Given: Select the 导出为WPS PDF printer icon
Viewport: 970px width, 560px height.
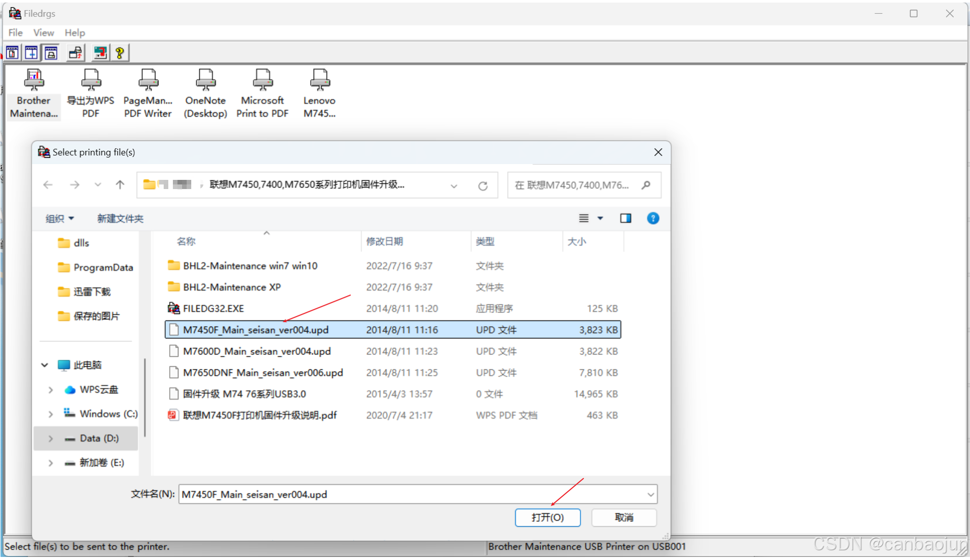Looking at the screenshot, I should 91,94.
